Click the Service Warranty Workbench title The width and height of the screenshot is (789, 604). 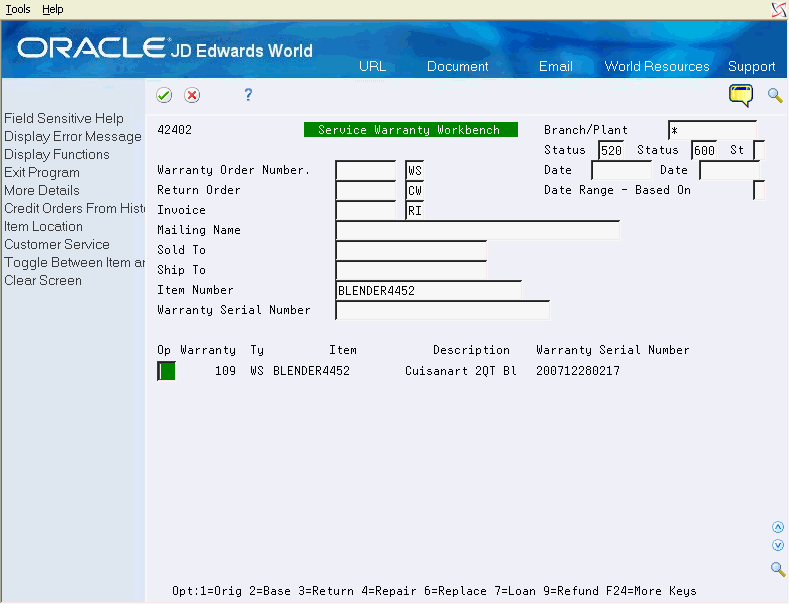click(411, 130)
